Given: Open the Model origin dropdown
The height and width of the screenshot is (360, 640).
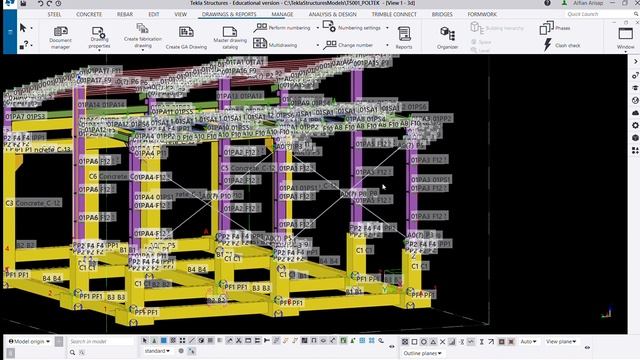Looking at the screenshot, I should 29,341.
